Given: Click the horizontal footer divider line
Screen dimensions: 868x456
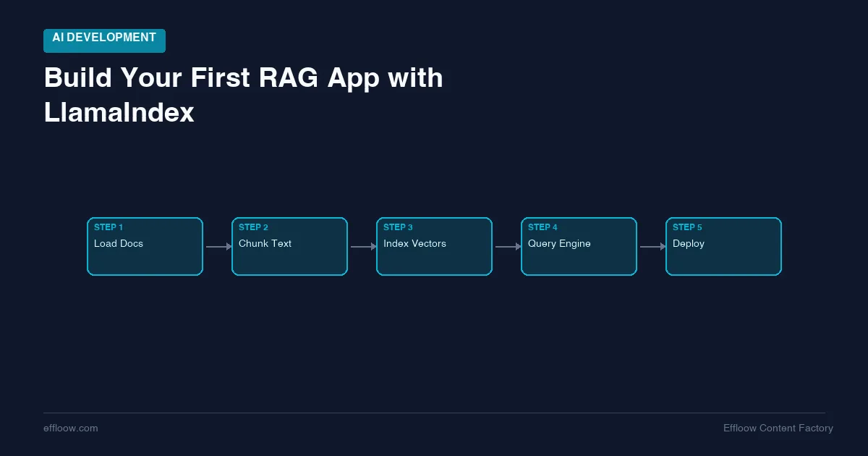Looking at the screenshot, I should pos(434,413).
